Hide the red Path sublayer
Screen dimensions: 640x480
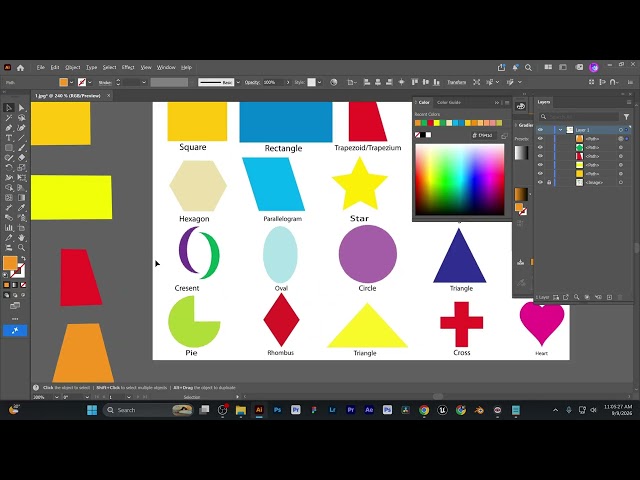pyautogui.click(x=540, y=156)
